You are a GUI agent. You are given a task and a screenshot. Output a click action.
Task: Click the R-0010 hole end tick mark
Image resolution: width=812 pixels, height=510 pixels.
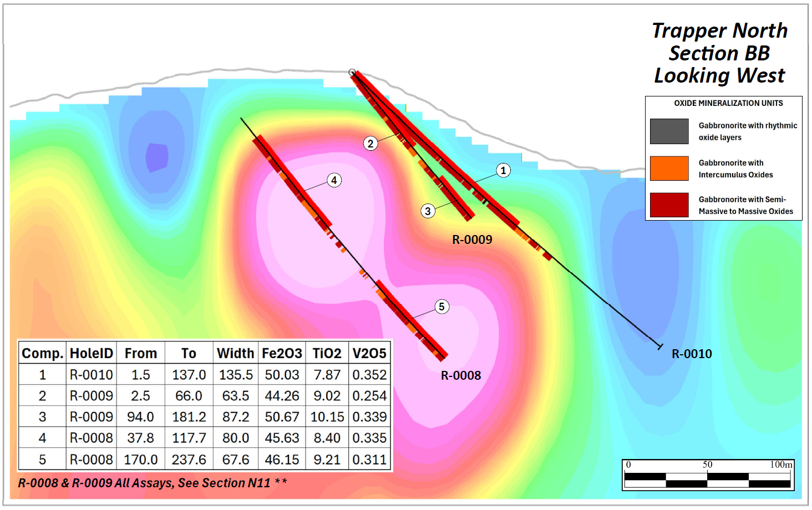[x=659, y=346]
